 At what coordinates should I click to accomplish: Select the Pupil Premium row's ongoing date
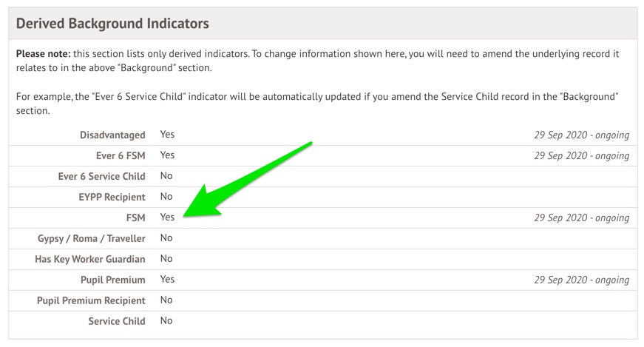click(x=581, y=280)
